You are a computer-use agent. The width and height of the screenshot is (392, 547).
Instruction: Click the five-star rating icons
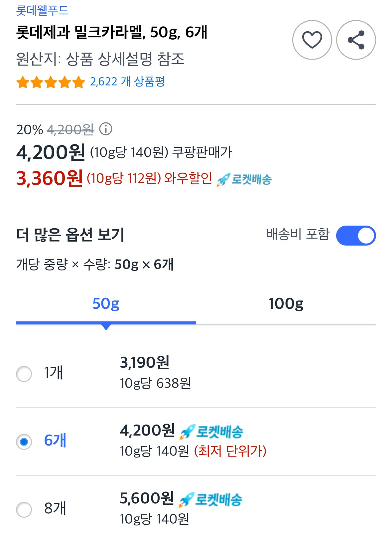pos(51,82)
